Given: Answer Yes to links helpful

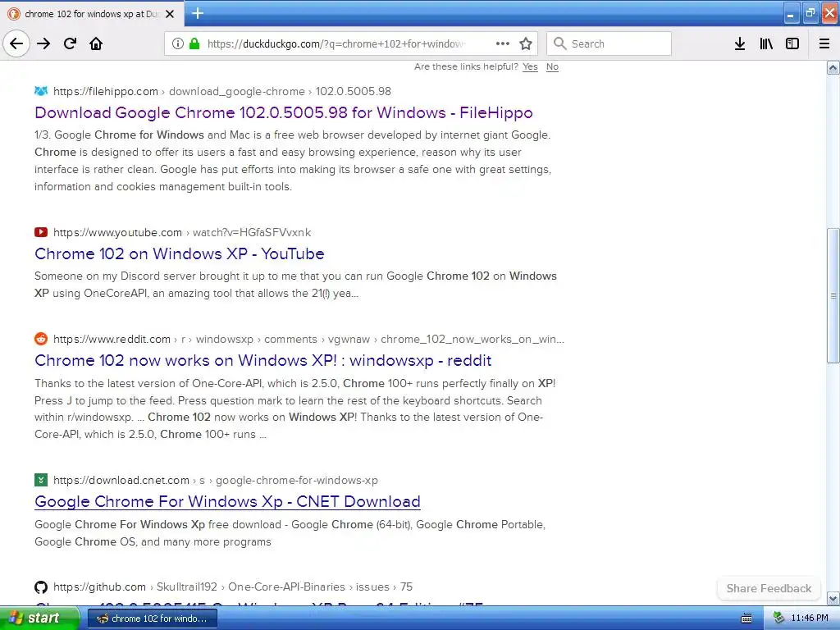Looking at the screenshot, I should 530,66.
